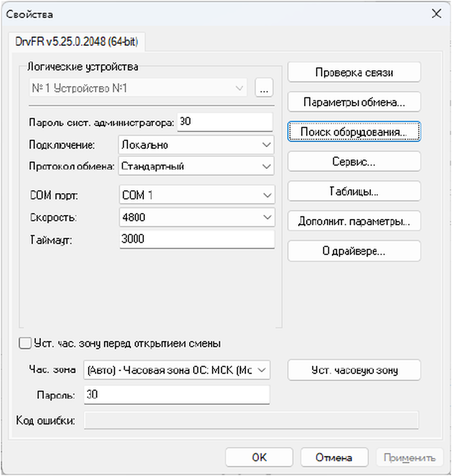The height and width of the screenshot is (476, 452).
Task: Click the Применить button
Action: coord(409,457)
